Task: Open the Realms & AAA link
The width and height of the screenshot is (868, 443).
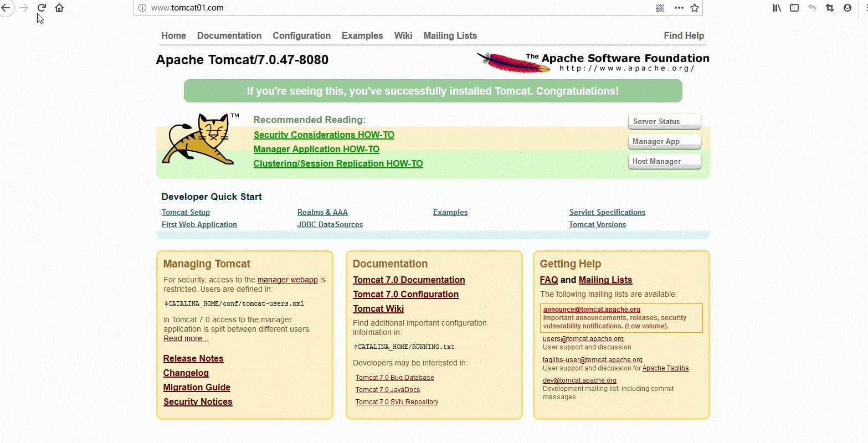Action: 322,212
